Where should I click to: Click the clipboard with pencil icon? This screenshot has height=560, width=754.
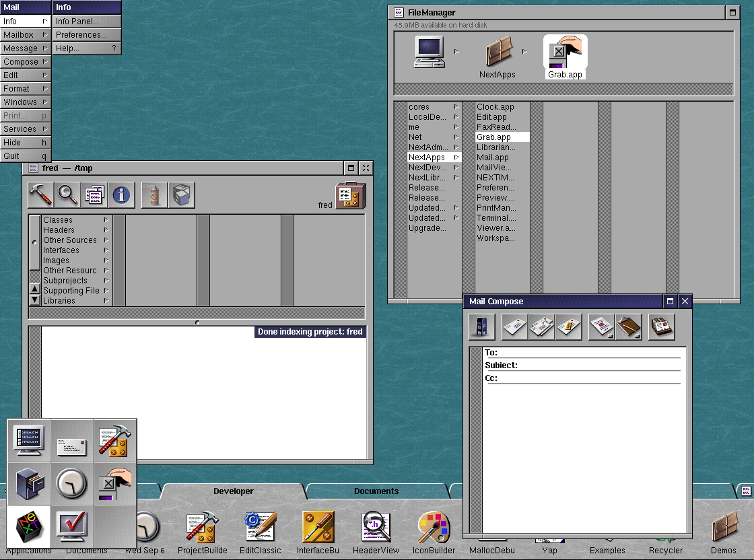[629, 327]
